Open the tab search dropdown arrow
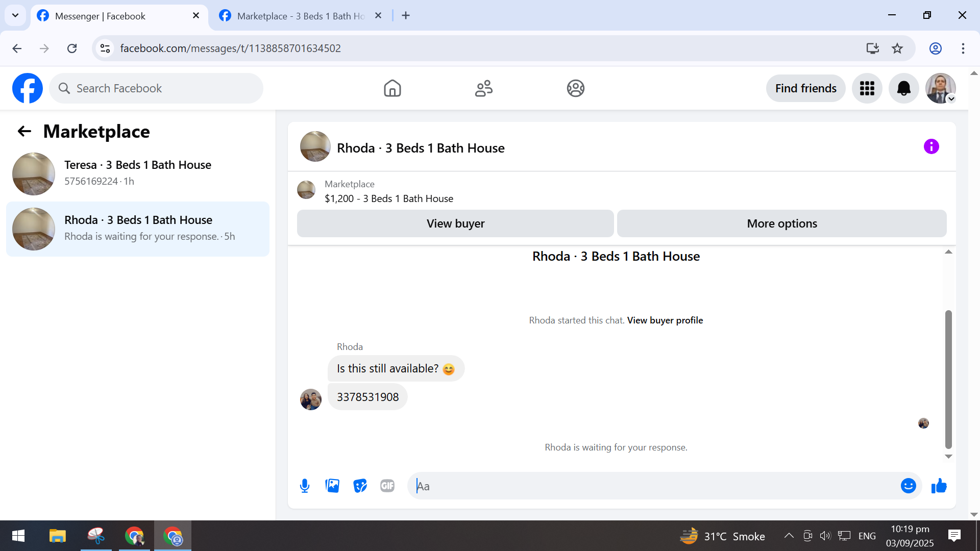The height and width of the screenshot is (551, 980). click(x=15, y=15)
